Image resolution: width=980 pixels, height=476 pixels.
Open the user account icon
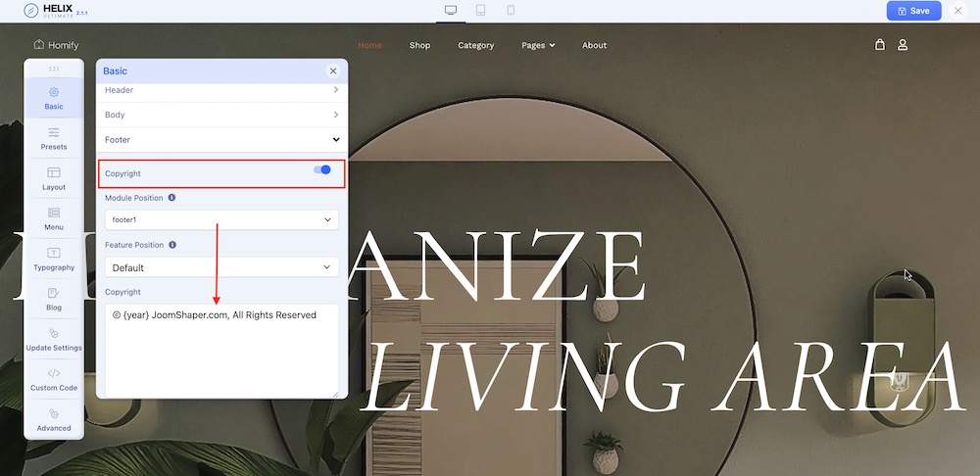[903, 45]
